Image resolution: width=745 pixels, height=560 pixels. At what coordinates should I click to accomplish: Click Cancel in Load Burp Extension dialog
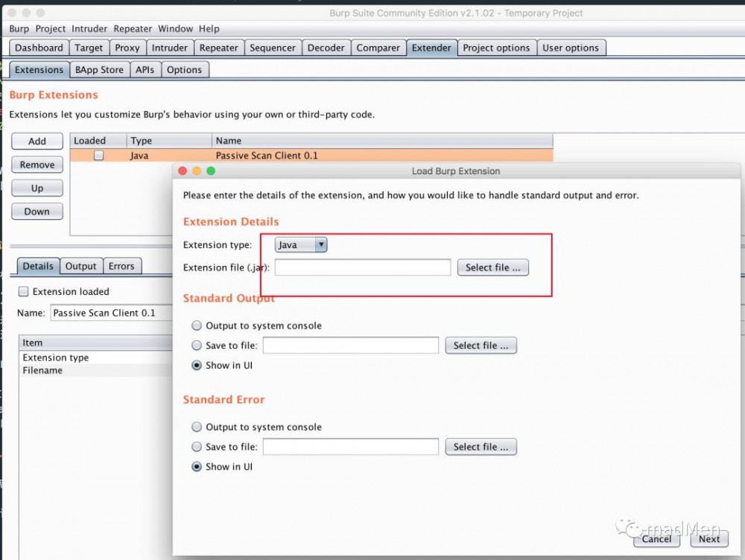[x=656, y=538]
